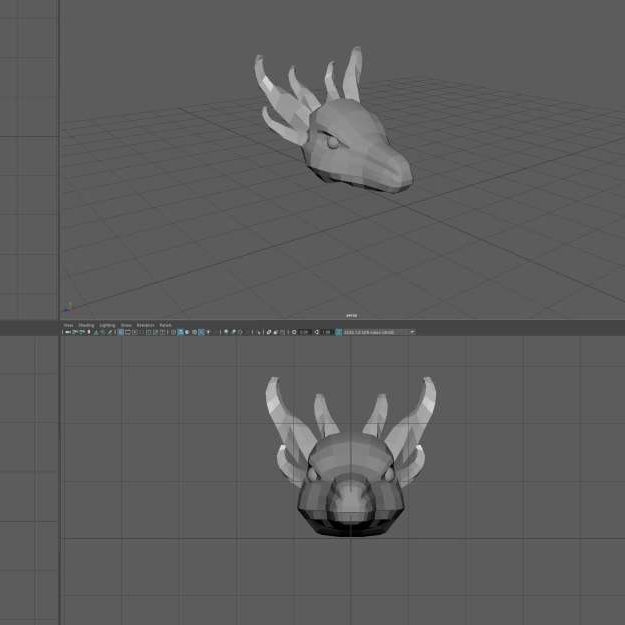The image size is (625, 625).
Task: Toggle the viewport Grid display button
Action: [121, 332]
